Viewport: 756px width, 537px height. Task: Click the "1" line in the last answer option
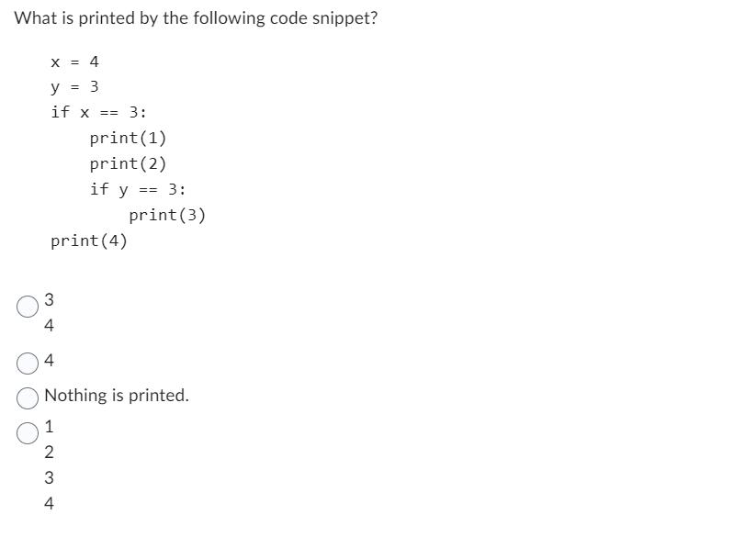(x=49, y=426)
